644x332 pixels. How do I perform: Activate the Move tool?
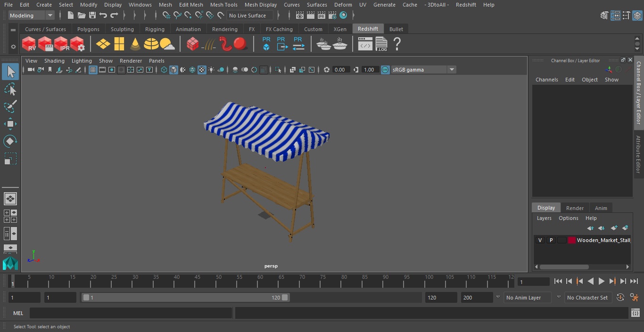click(x=10, y=124)
